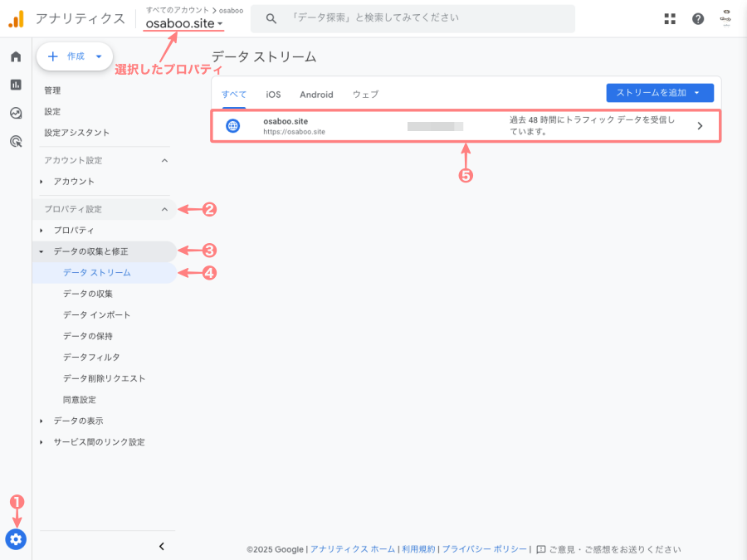Switch to the ウェブ tab
This screenshot has width=747, height=560.
click(x=365, y=95)
